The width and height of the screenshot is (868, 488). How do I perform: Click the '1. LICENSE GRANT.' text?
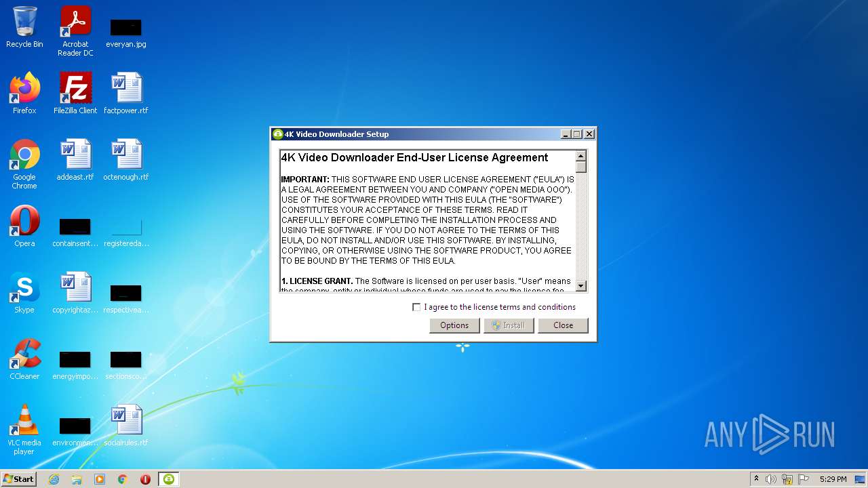coord(317,281)
